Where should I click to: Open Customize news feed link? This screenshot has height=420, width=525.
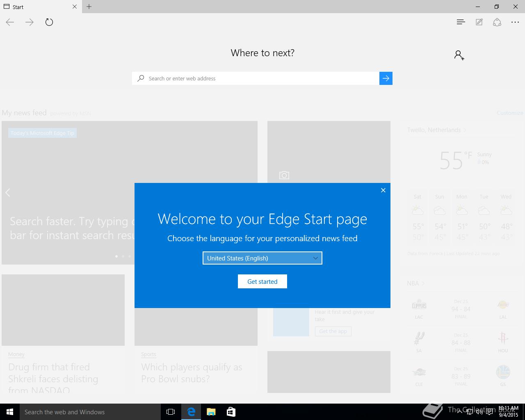pyautogui.click(x=510, y=113)
